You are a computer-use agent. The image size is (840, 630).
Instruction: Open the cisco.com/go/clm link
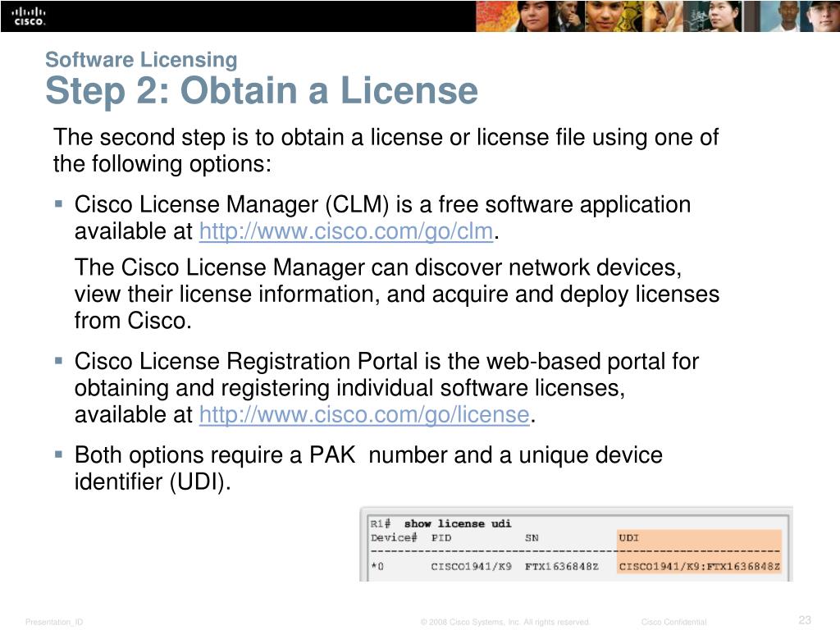tap(346, 231)
